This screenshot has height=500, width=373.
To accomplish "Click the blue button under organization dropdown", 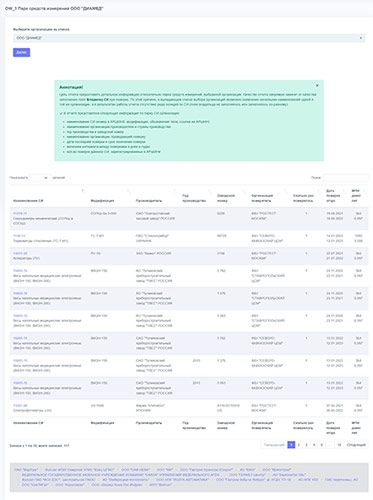I will click(21, 52).
